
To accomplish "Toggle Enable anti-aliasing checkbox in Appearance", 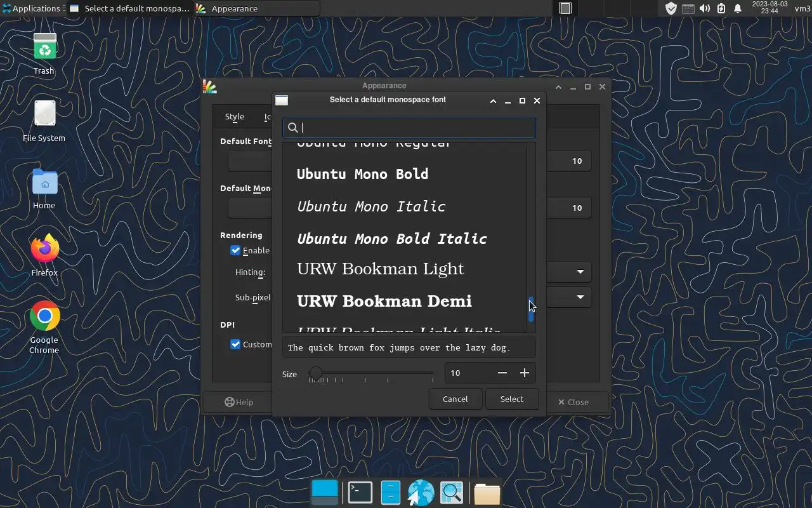I will pyautogui.click(x=235, y=250).
